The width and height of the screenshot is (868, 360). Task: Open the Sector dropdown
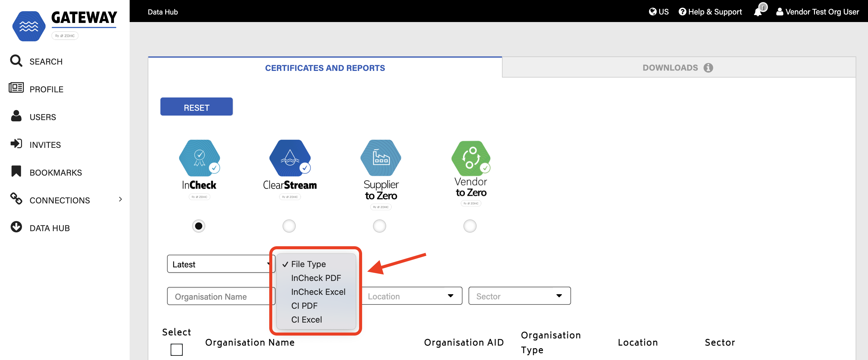point(519,296)
